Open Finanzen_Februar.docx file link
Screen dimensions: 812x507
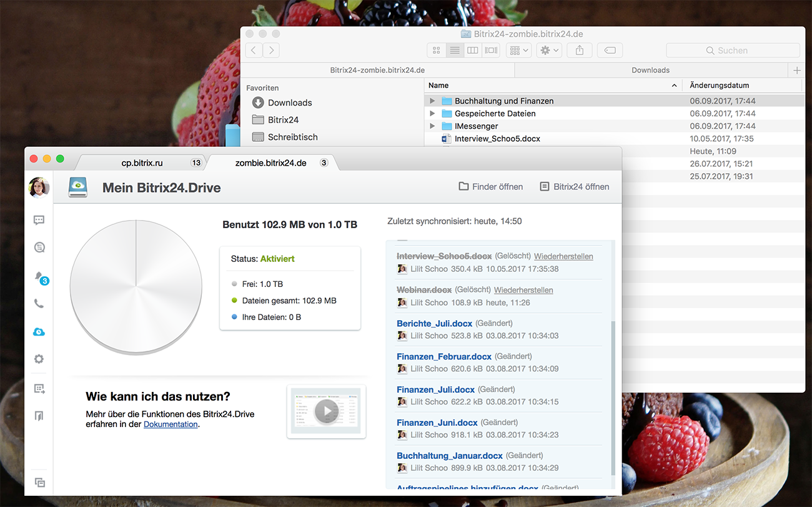coord(444,356)
